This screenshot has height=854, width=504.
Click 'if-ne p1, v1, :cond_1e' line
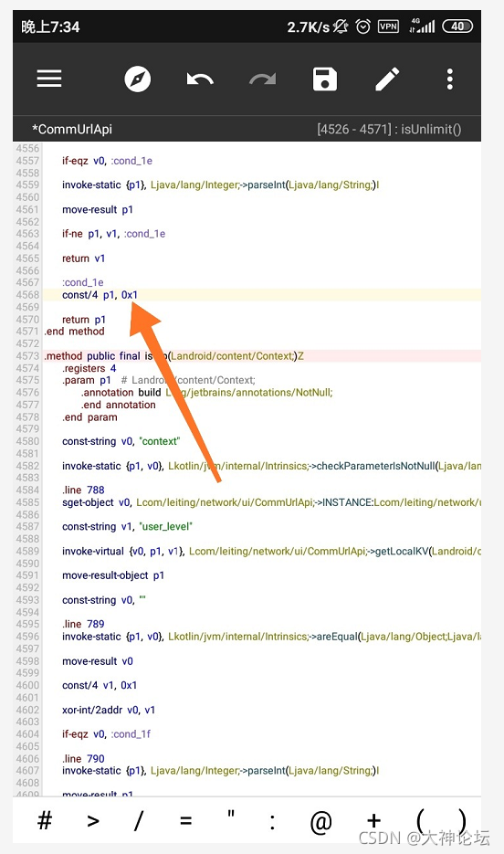click(113, 234)
